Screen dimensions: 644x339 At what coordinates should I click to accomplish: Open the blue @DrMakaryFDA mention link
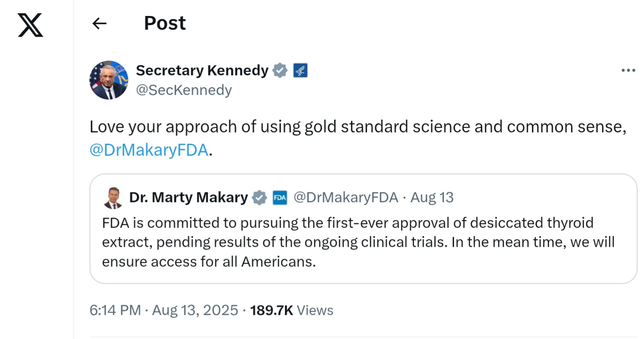(149, 150)
